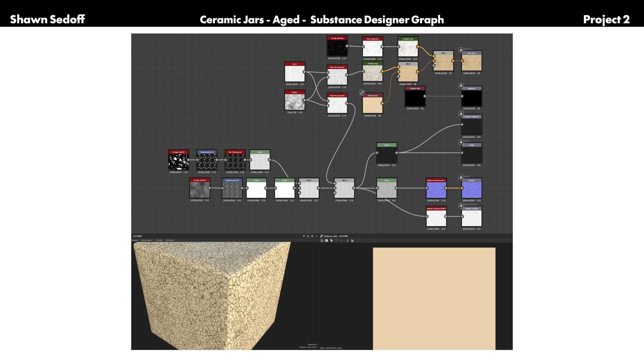The width and height of the screenshot is (644, 362).
Task: Select the Levels node after Blur HQ grayscale
Action: 260,160
